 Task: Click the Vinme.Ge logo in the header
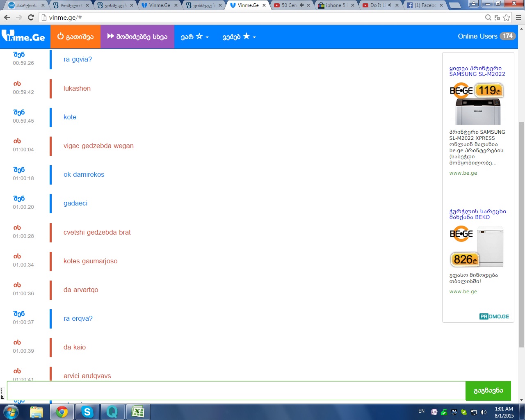coord(23,37)
